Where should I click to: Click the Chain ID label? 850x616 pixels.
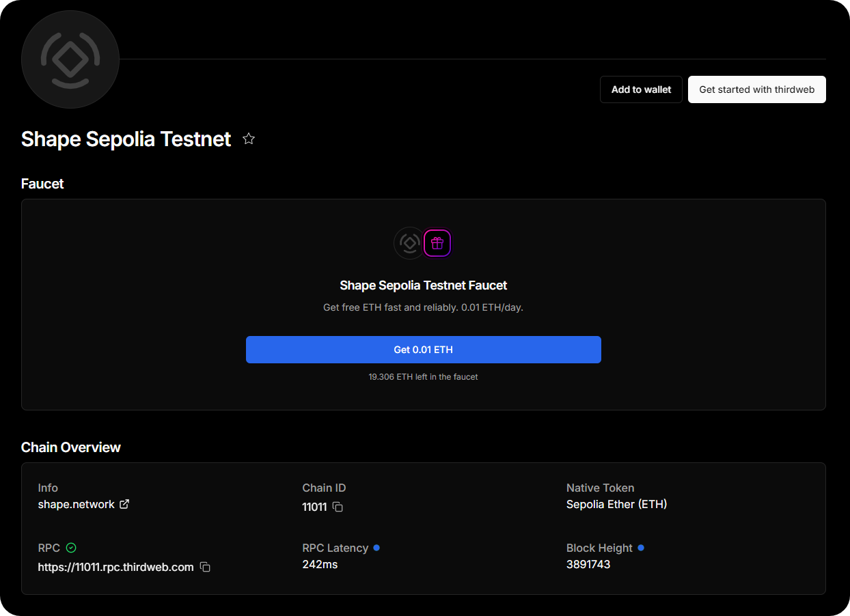(324, 488)
